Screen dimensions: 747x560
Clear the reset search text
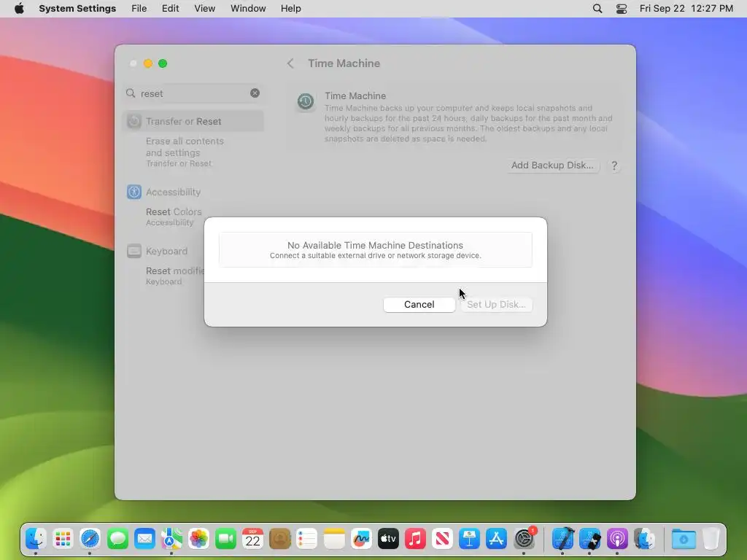[255, 93]
